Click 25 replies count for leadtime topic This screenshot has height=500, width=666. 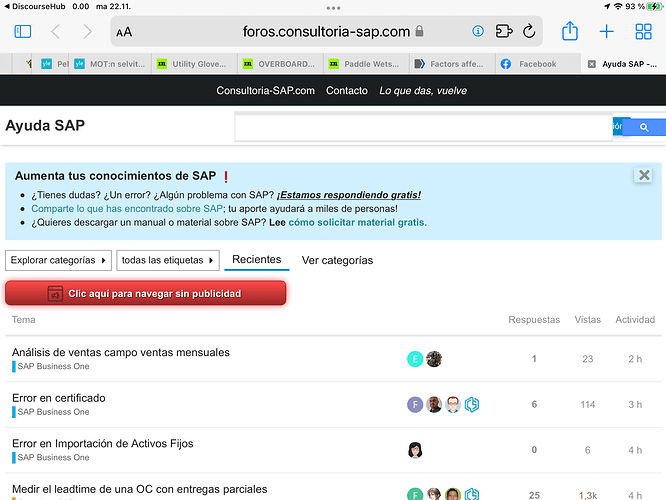[534, 495]
